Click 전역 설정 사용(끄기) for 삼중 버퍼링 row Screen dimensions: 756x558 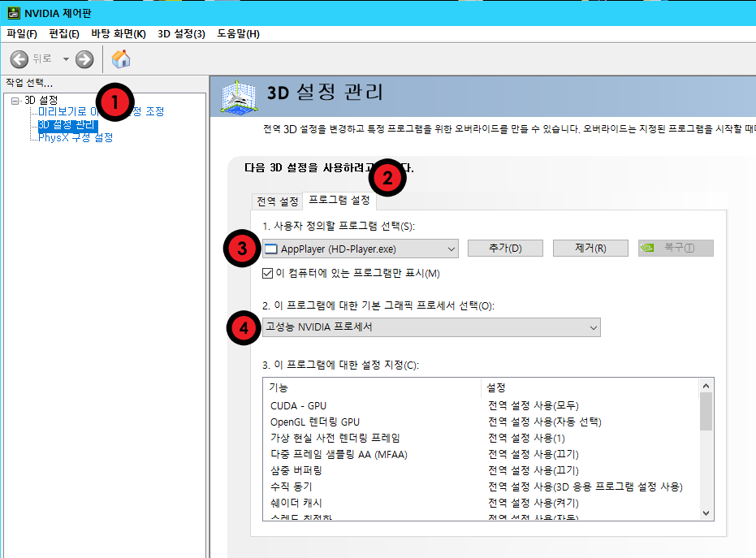534,470
